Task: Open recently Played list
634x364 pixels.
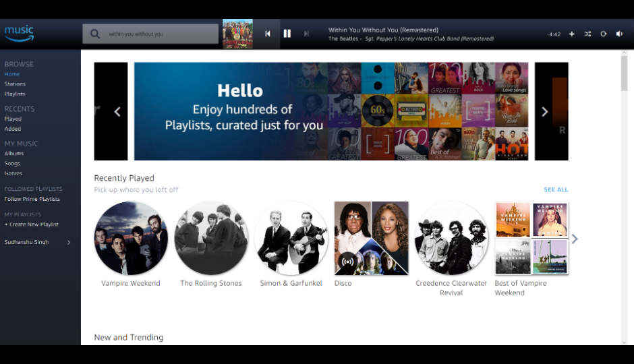Action: pos(13,119)
